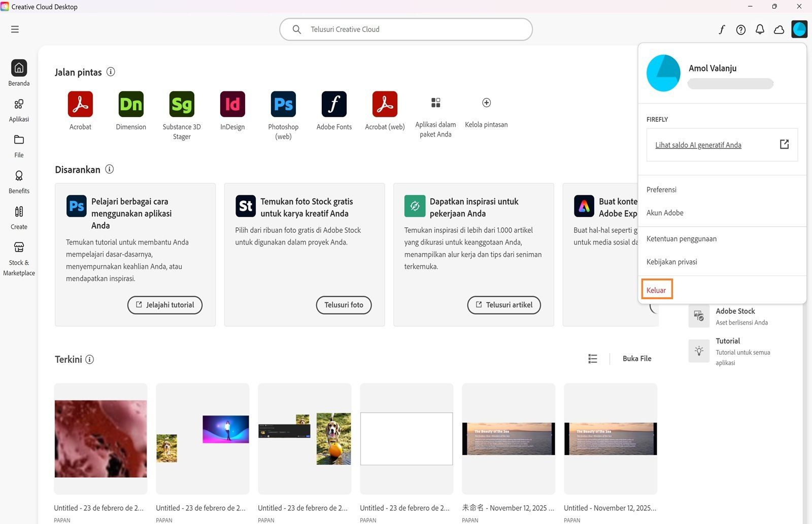Click Keluar to sign out

point(657,290)
